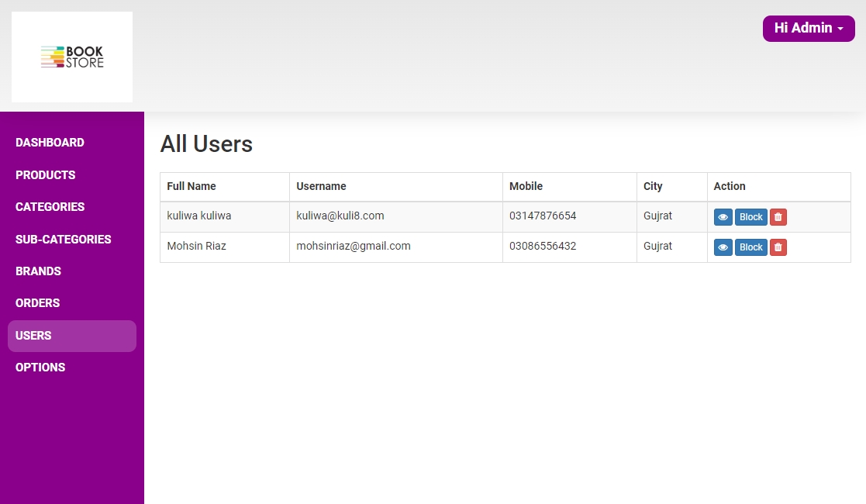Image resolution: width=866 pixels, height=504 pixels.
Task: Open Dashboard from the sidebar
Action: click(50, 143)
